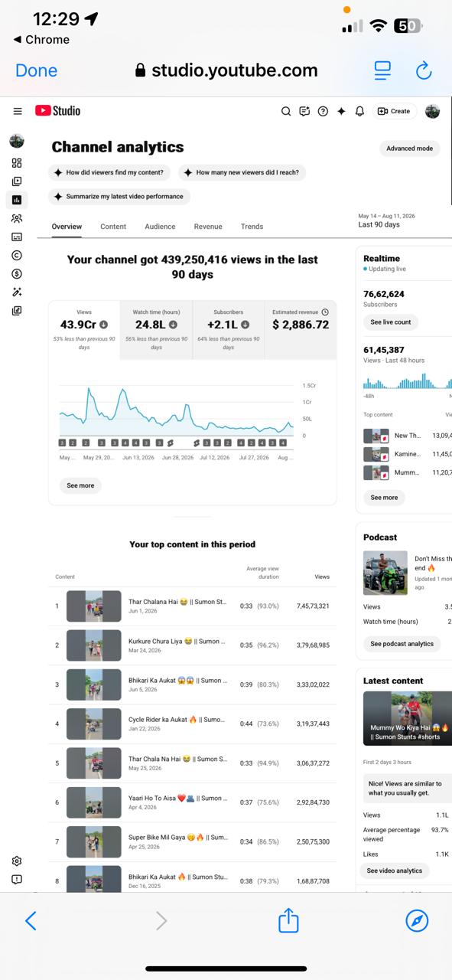Select the Analytics icon in left sidebar
This screenshot has height=980, width=452.
point(17,200)
